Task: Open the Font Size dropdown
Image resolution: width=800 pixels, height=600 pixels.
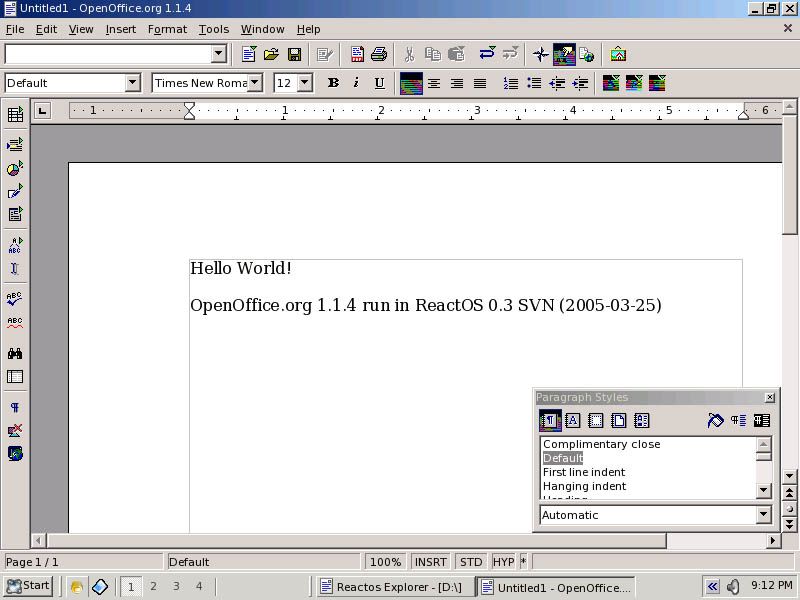Action: (x=304, y=83)
